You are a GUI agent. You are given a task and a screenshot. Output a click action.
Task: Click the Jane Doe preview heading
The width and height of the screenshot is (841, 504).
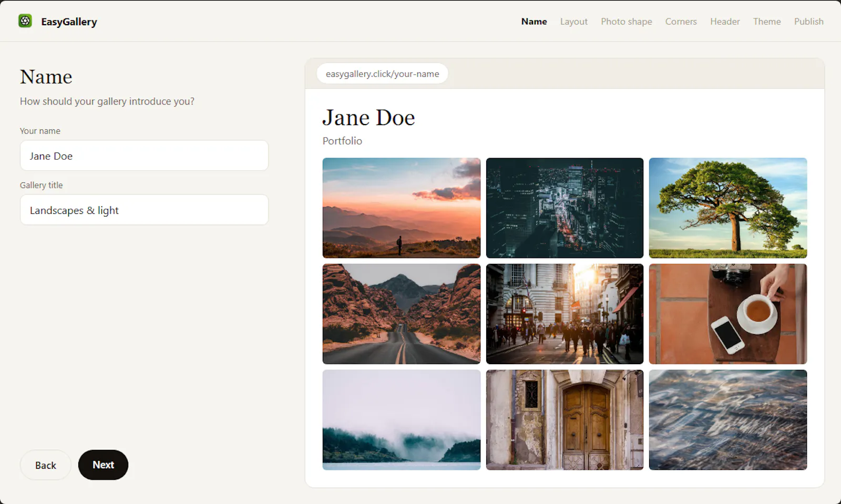click(x=368, y=118)
